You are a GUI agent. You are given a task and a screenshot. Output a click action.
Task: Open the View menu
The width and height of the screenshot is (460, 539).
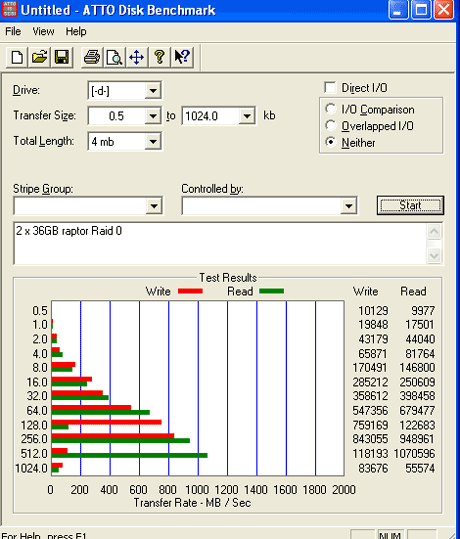(43, 31)
